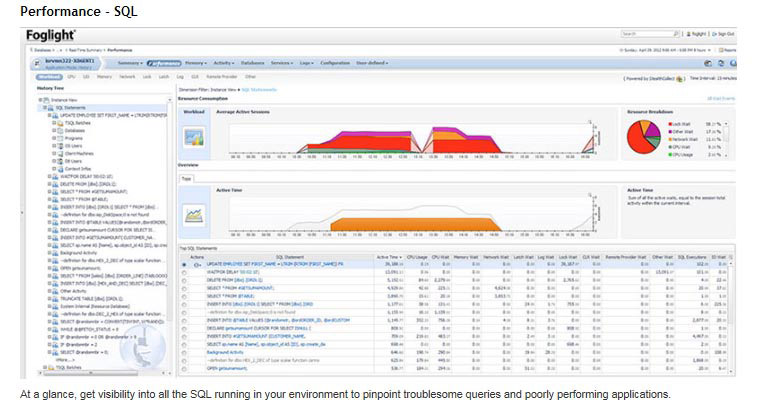Select the radio button for the Background Activity row

pyautogui.click(x=184, y=353)
